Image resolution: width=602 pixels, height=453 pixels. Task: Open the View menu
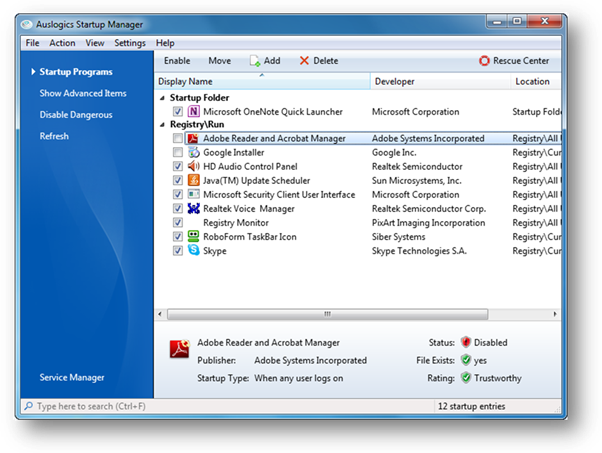tap(94, 43)
